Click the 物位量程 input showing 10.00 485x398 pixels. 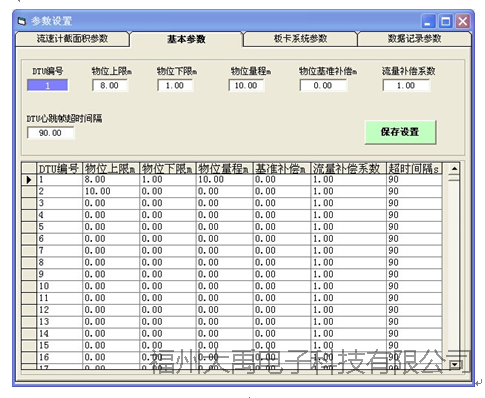pos(246,85)
